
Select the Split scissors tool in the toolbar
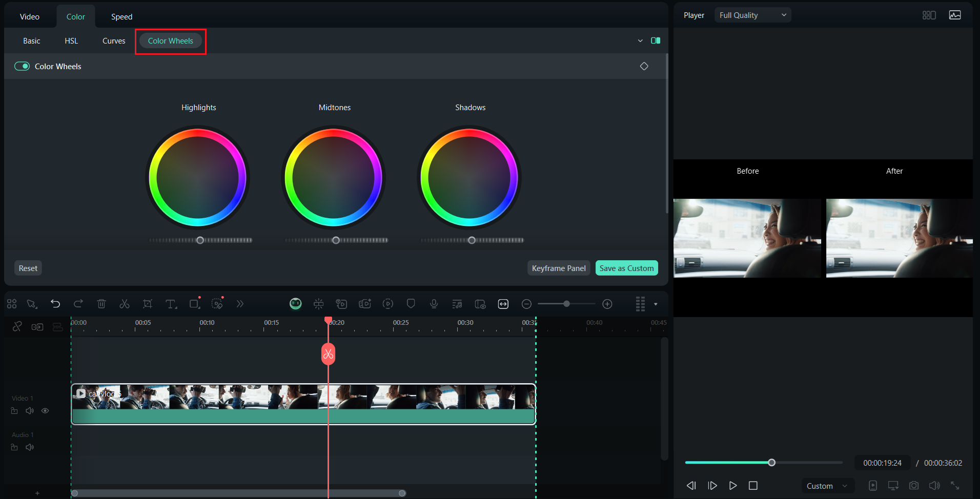coord(124,303)
